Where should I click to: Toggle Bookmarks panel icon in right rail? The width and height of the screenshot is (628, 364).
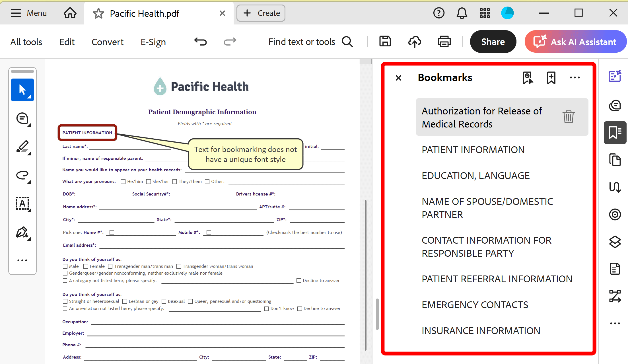pyautogui.click(x=615, y=133)
